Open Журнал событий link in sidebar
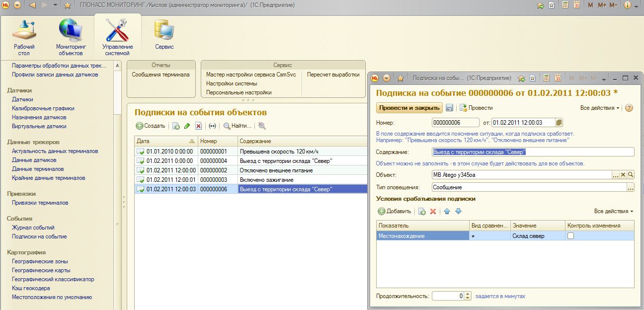 (33, 228)
